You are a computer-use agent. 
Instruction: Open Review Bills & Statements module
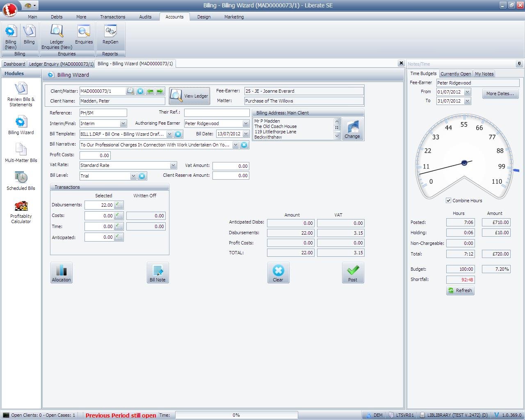[21, 95]
